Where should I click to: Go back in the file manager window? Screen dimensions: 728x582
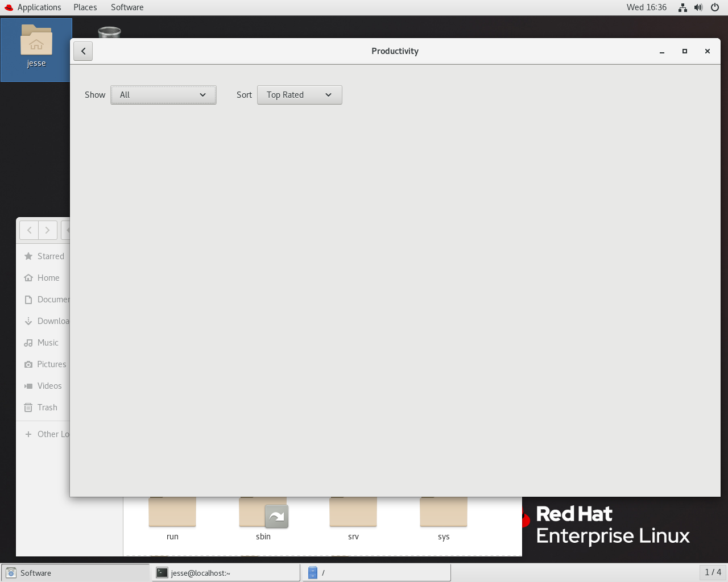pyautogui.click(x=29, y=230)
